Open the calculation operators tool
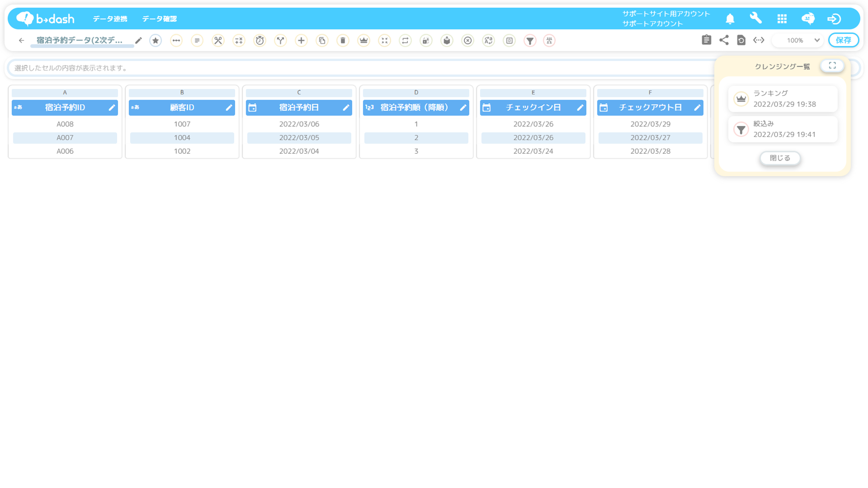 point(239,40)
